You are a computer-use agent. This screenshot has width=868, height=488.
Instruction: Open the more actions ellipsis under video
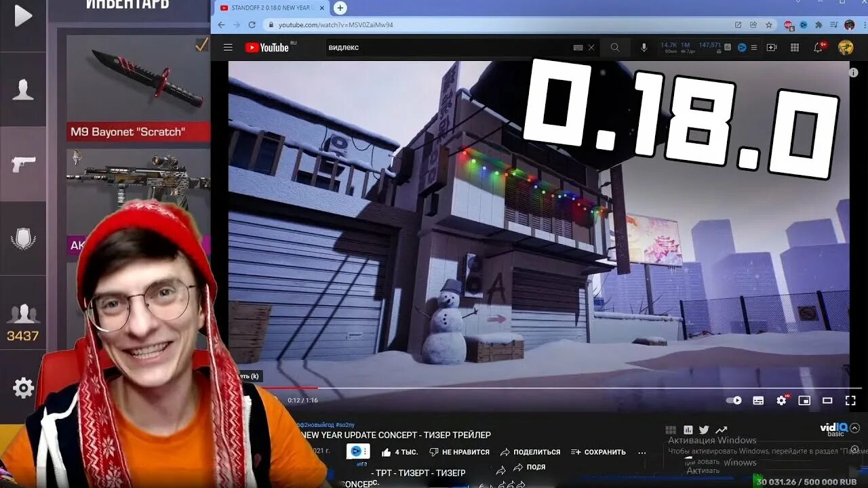coord(642,451)
